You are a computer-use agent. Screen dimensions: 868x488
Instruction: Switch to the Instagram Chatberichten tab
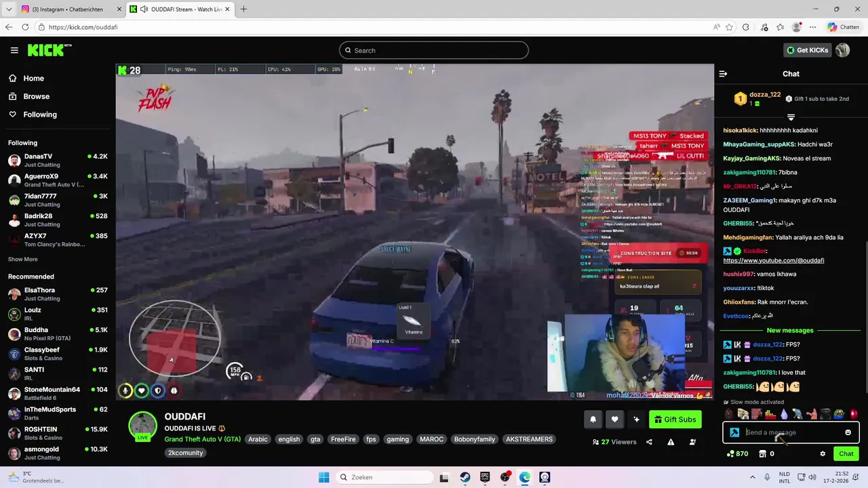point(71,9)
